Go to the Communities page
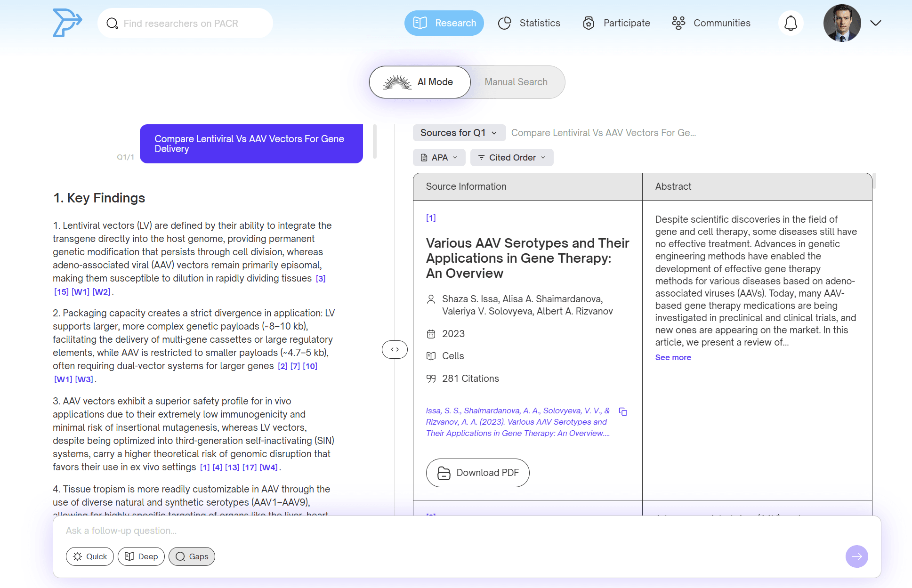 tap(711, 23)
